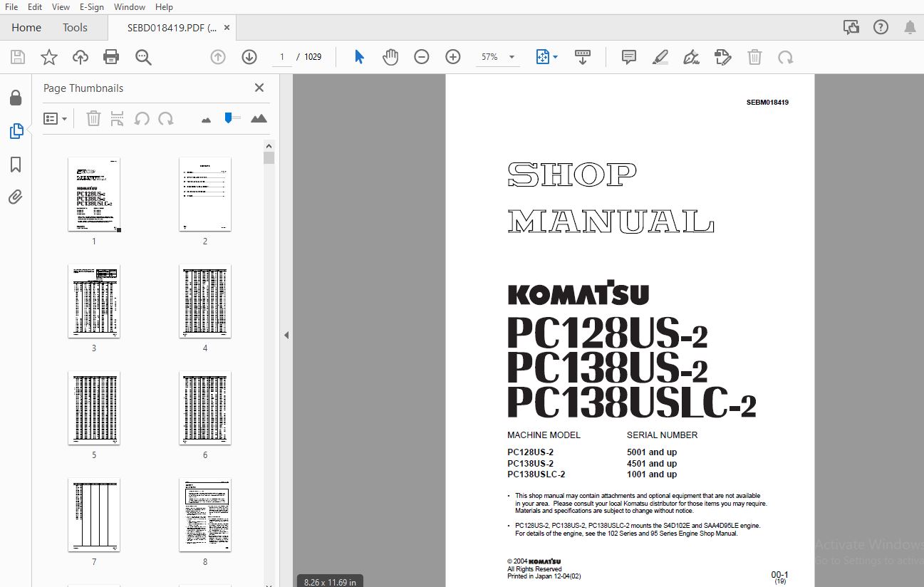Close the SEBD018419.PDF tab
Image resolution: width=924 pixels, height=587 pixels.
click(227, 28)
